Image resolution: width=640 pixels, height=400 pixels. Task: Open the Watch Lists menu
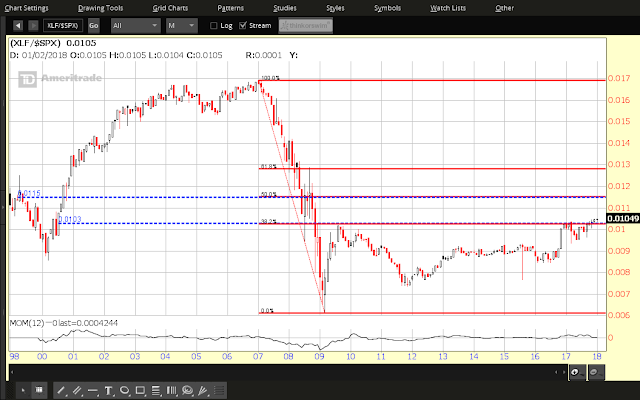point(448,8)
